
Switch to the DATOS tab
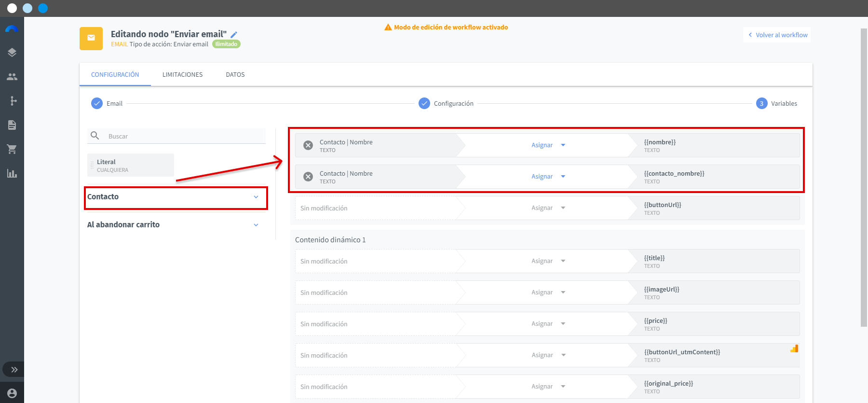[235, 75]
